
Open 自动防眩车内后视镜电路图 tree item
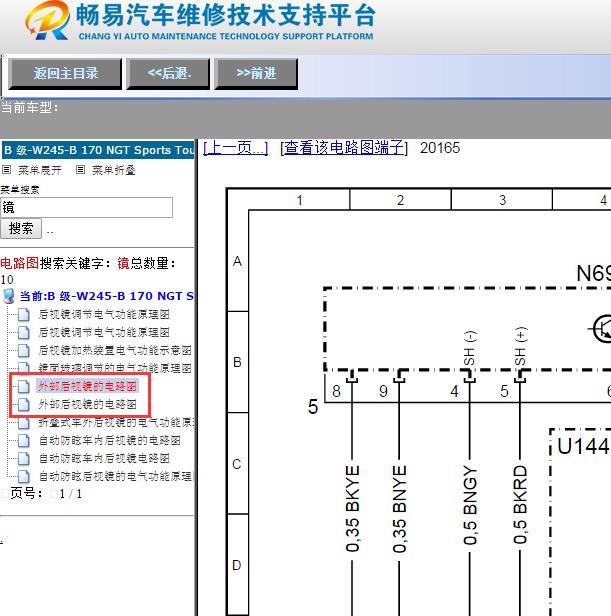tap(104, 458)
